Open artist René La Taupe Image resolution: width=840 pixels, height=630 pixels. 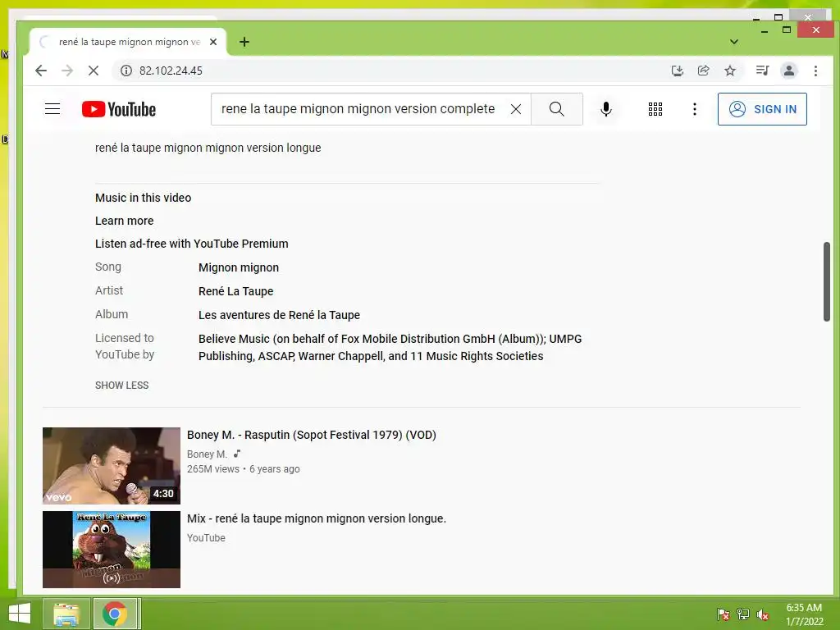pyautogui.click(x=235, y=291)
